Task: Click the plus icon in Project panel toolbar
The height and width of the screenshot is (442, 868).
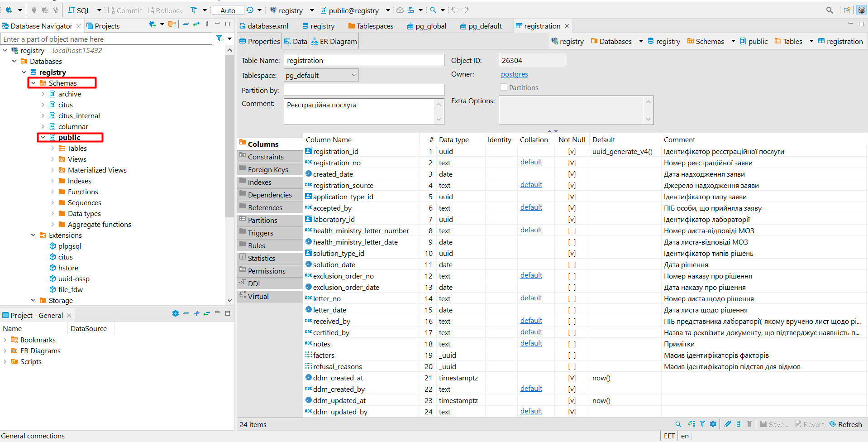Action: [x=196, y=313]
